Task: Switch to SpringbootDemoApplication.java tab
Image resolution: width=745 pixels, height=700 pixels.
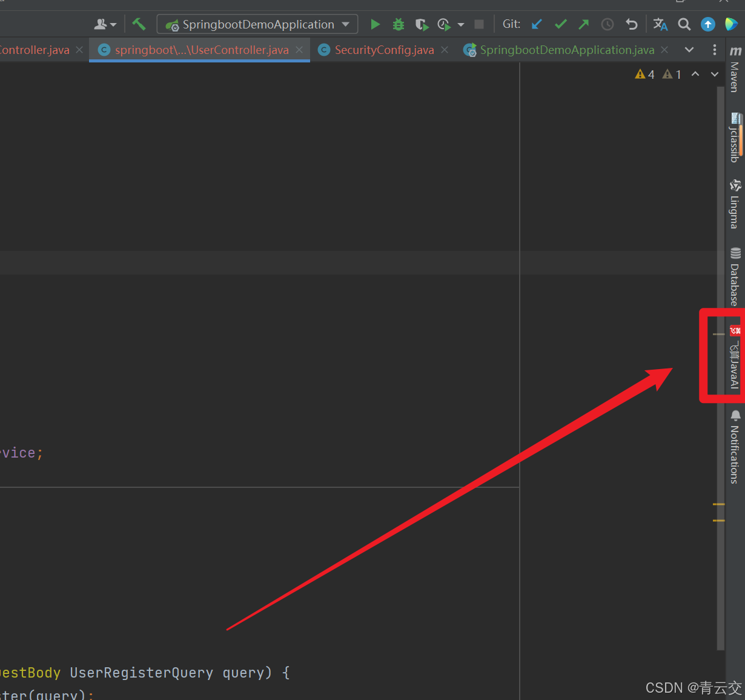Action: [567, 50]
